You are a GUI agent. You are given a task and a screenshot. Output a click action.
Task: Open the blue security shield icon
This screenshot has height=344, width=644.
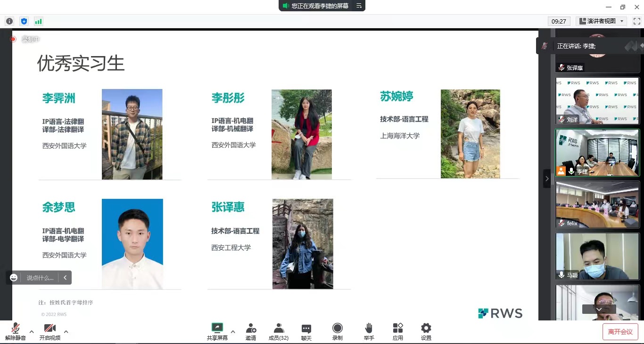pyautogui.click(x=24, y=21)
